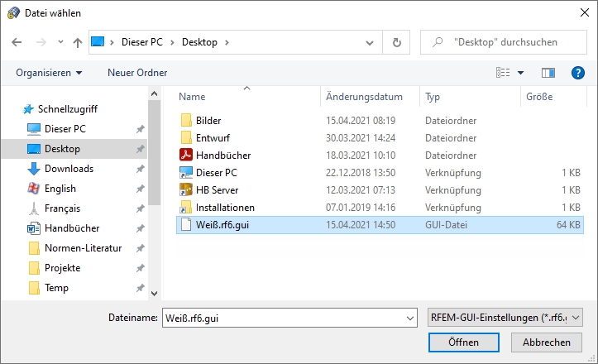Open the Organisieren menu
Screen dimensions: 598x364
[49, 73]
